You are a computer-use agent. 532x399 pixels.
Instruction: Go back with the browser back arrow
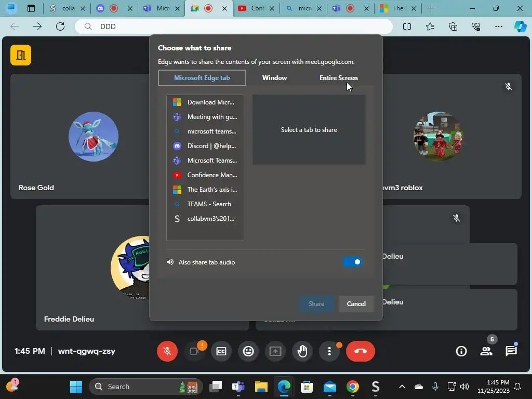point(14,26)
